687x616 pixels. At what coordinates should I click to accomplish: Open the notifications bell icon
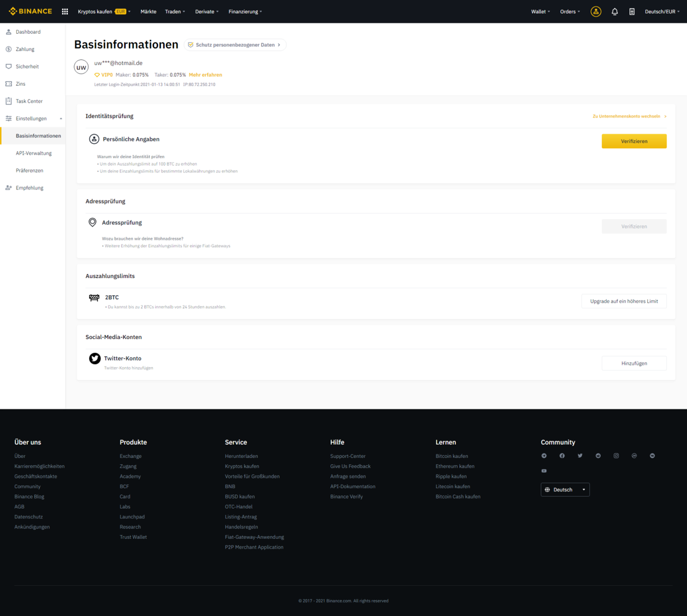pyautogui.click(x=615, y=11)
